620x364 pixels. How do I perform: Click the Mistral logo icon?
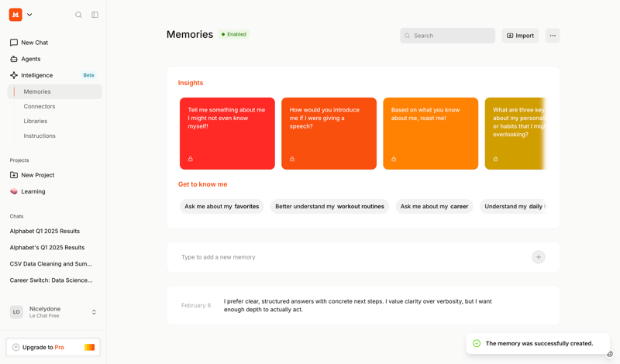(x=15, y=15)
